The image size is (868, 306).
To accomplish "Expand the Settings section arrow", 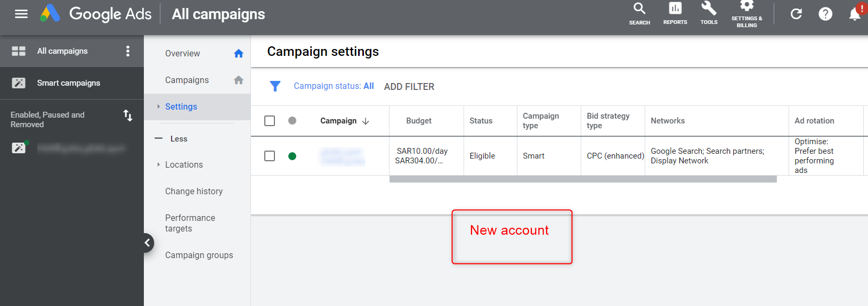I will [x=158, y=106].
